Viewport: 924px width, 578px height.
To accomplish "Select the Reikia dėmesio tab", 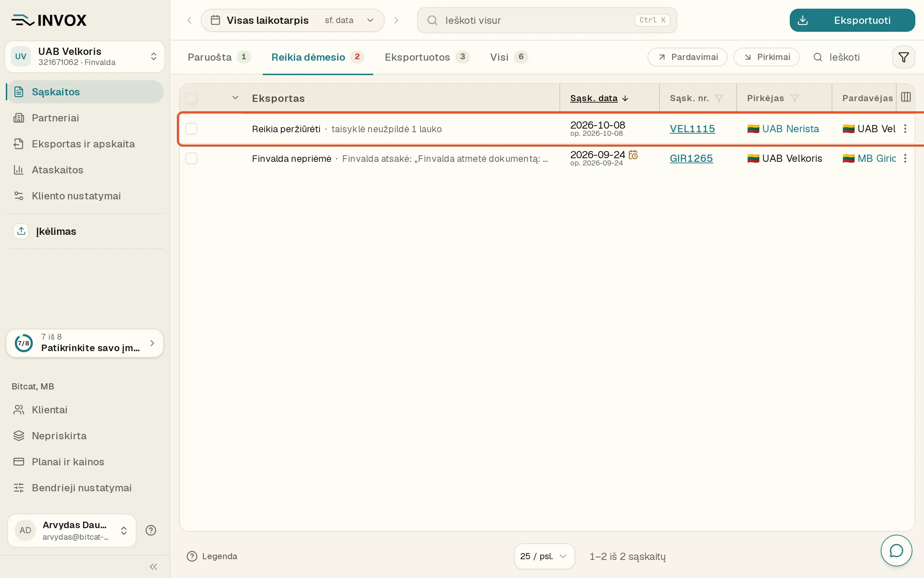I will (318, 57).
